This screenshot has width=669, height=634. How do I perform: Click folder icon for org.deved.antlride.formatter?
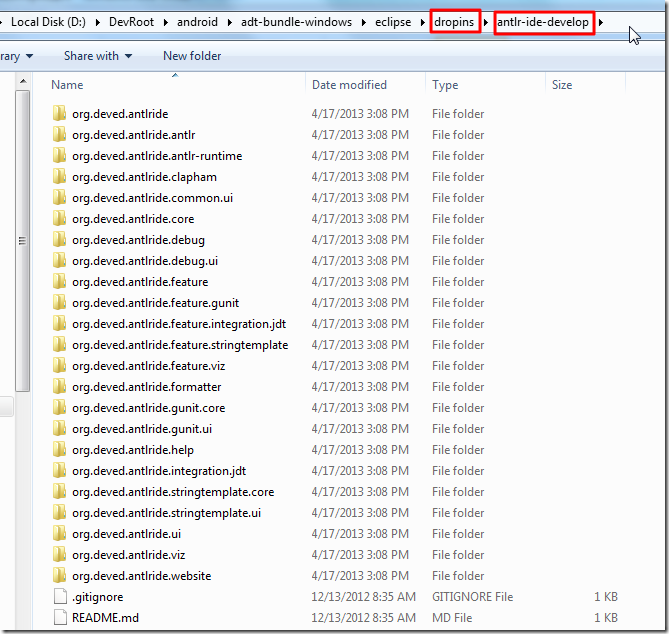click(59, 387)
